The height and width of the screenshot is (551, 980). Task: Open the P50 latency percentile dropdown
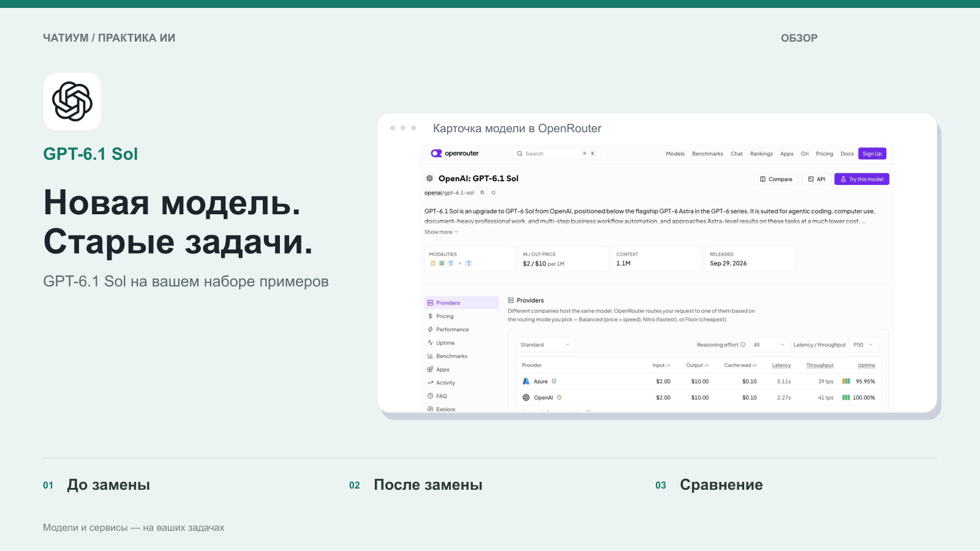864,345
